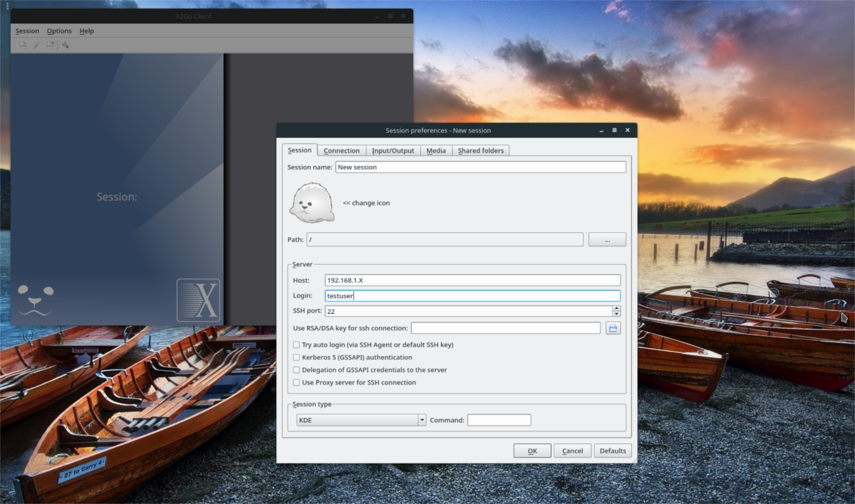The height and width of the screenshot is (504, 855).
Task: Open the Session menu in X2Go Client
Action: 27,31
